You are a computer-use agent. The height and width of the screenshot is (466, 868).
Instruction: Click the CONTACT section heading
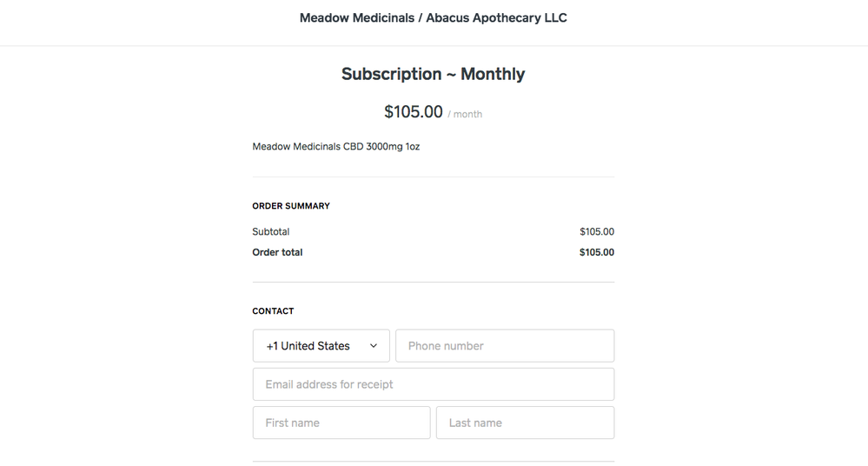(273, 311)
